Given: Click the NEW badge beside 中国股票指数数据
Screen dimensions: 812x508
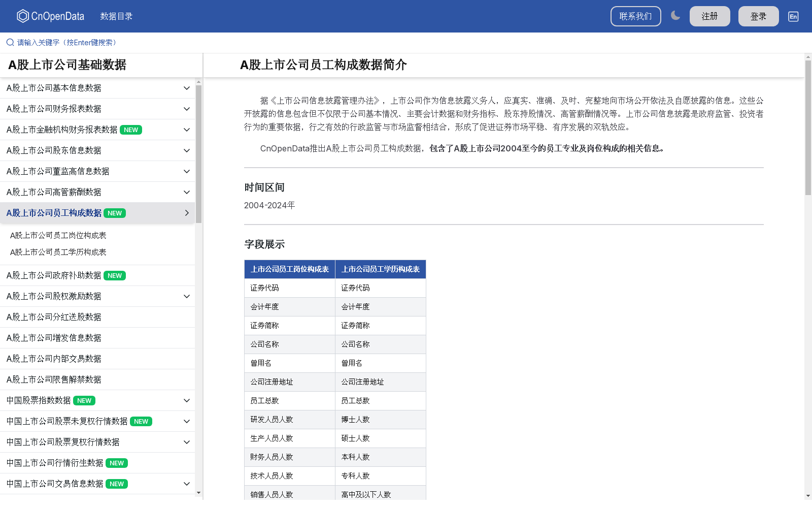Looking at the screenshot, I should (x=84, y=400).
